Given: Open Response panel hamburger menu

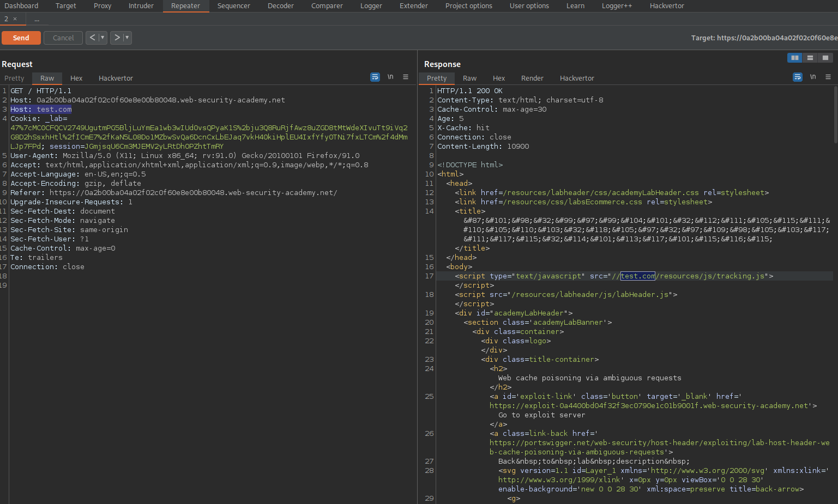Looking at the screenshot, I should coord(828,77).
